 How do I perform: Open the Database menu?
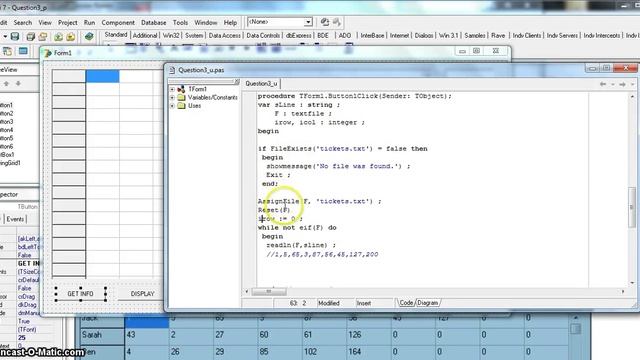[x=153, y=22]
